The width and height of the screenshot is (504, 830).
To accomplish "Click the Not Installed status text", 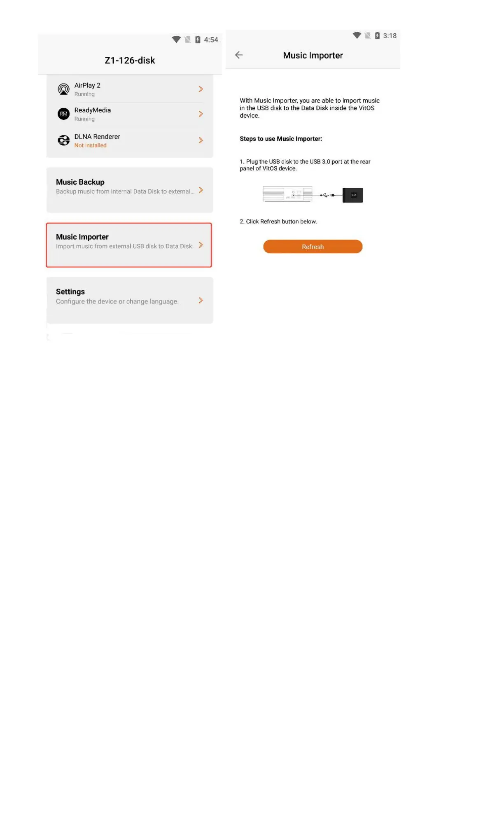I will pos(90,145).
